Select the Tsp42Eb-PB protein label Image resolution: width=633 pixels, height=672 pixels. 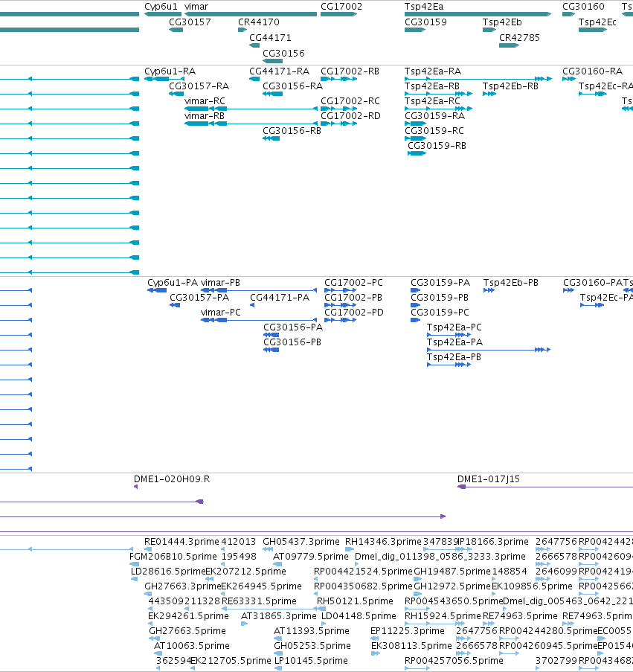[511, 284]
